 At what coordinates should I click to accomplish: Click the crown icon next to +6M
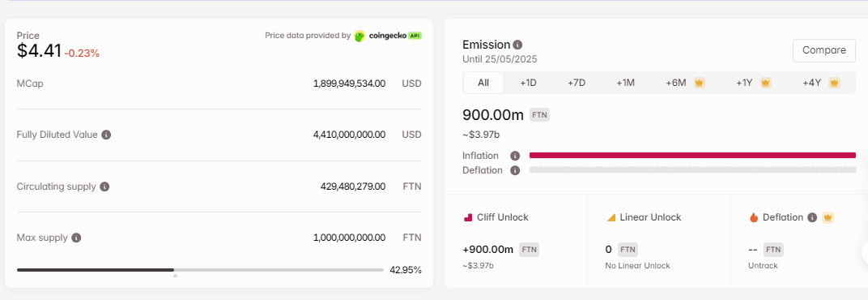[x=699, y=83]
